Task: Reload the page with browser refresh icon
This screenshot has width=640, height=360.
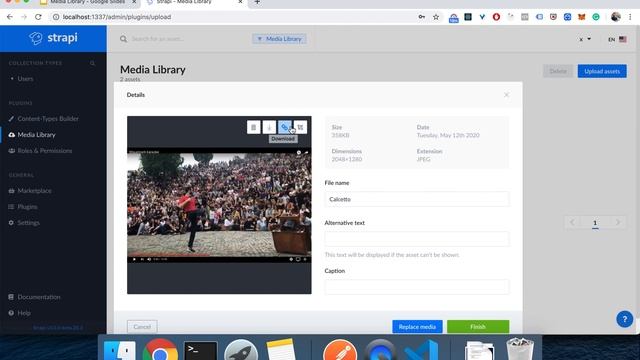Action: tap(38, 17)
